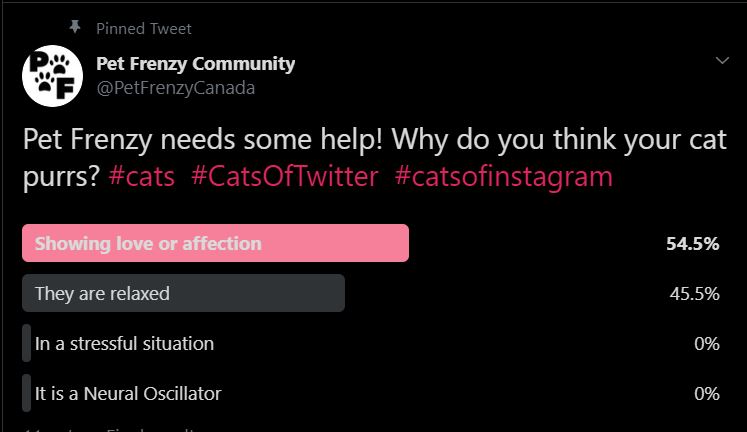
Task: Open the Pet Frenzy paw-print profile avatar
Action: [52, 76]
